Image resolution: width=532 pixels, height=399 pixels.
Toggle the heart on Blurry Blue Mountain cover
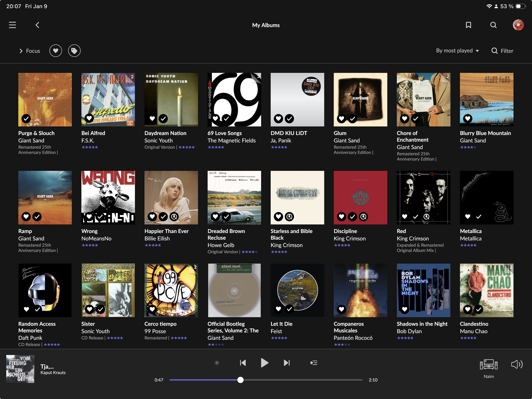point(468,118)
